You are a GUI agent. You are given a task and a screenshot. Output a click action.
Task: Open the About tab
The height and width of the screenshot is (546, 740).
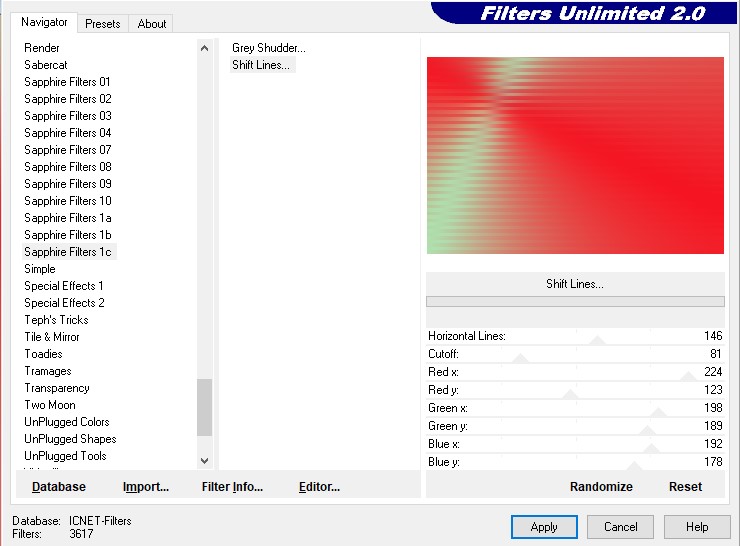152,23
